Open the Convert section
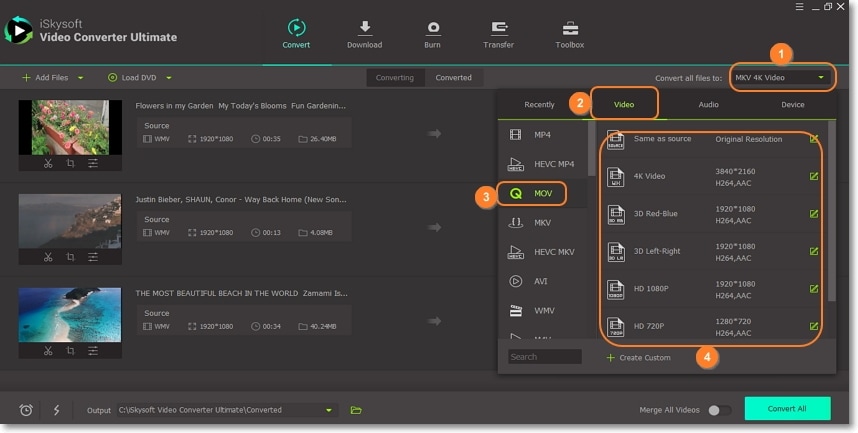The height and width of the screenshot is (433, 858). click(x=296, y=34)
